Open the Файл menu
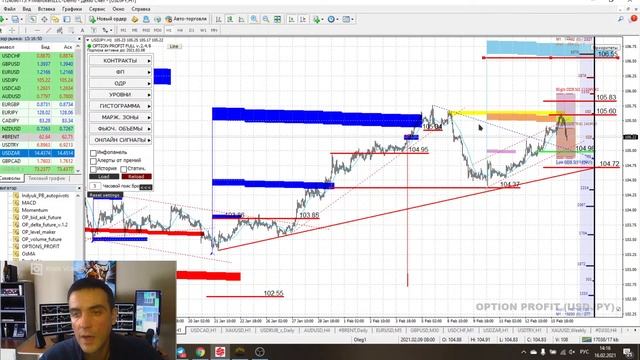 [9, 9]
